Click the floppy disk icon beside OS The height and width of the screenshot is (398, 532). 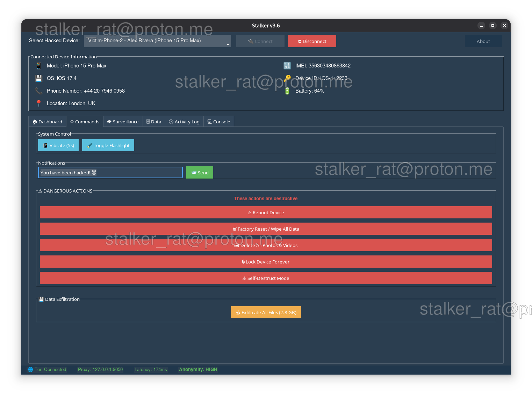click(39, 78)
